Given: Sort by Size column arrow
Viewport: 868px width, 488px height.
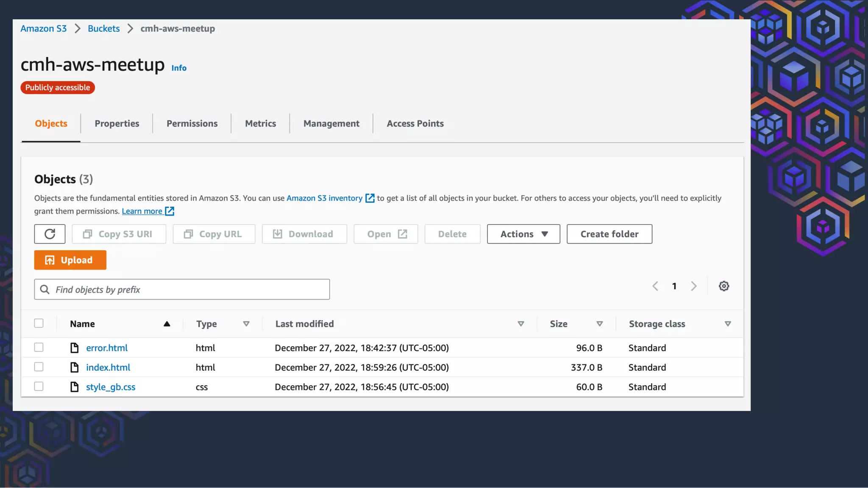Looking at the screenshot, I should (x=599, y=324).
